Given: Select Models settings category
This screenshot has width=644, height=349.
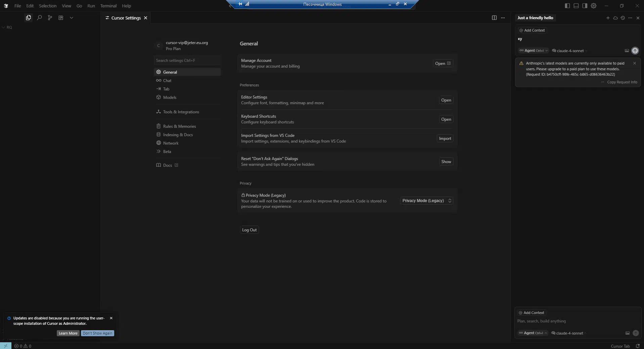Looking at the screenshot, I should click(187, 98).
